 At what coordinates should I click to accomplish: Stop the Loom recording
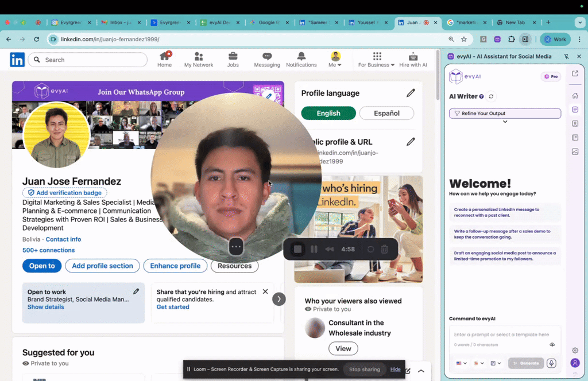(x=298, y=249)
